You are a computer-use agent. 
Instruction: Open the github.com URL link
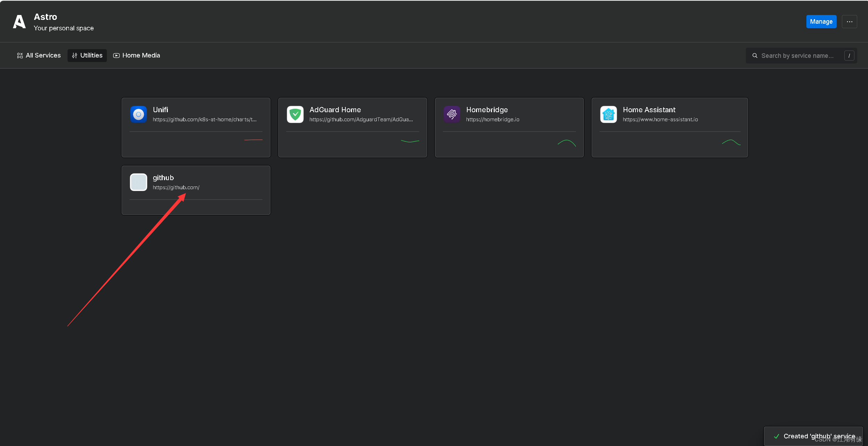coord(176,187)
